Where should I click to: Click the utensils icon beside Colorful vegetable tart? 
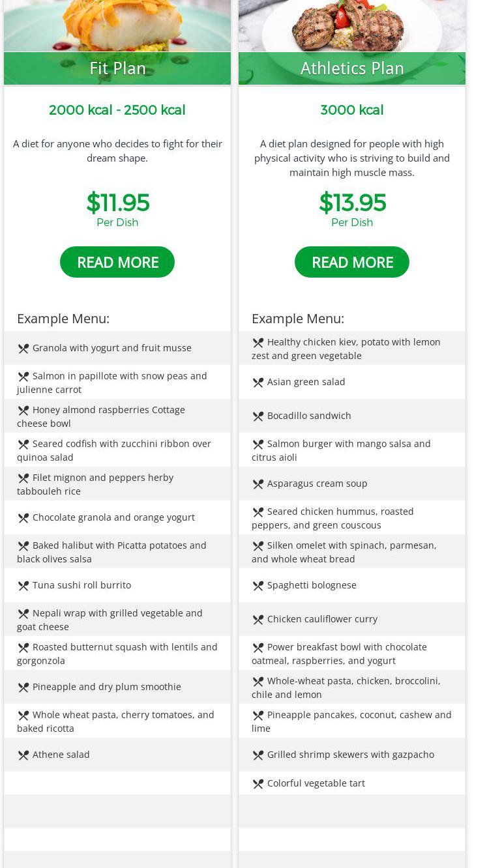click(x=258, y=784)
